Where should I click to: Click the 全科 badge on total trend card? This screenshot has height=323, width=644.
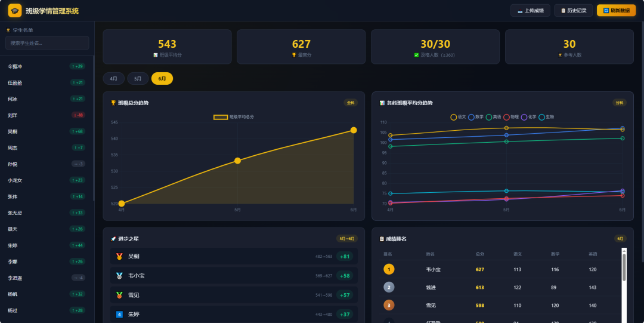(351, 103)
